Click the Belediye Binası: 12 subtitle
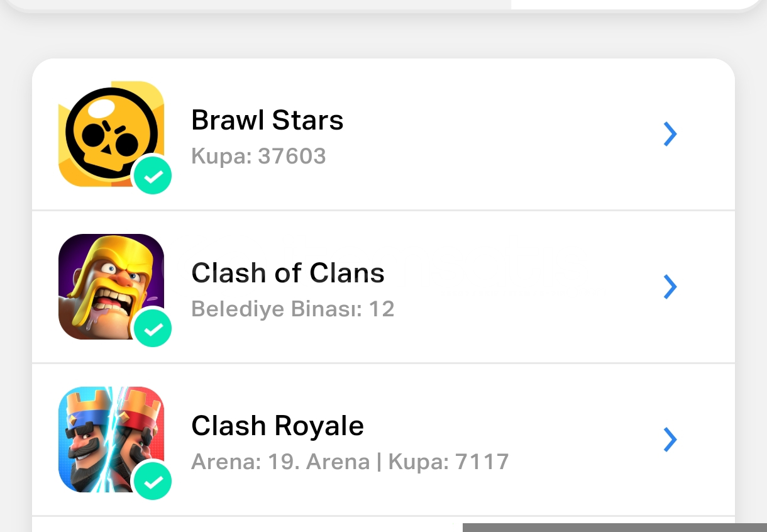This screenshot has width=767, height=532. [x=293, y=309]
